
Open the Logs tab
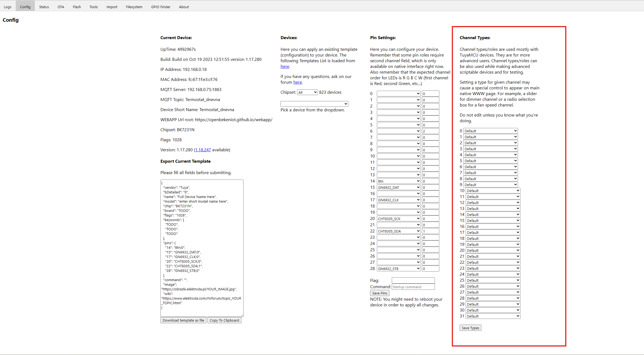pyautogui.click(x=8, y=7)
